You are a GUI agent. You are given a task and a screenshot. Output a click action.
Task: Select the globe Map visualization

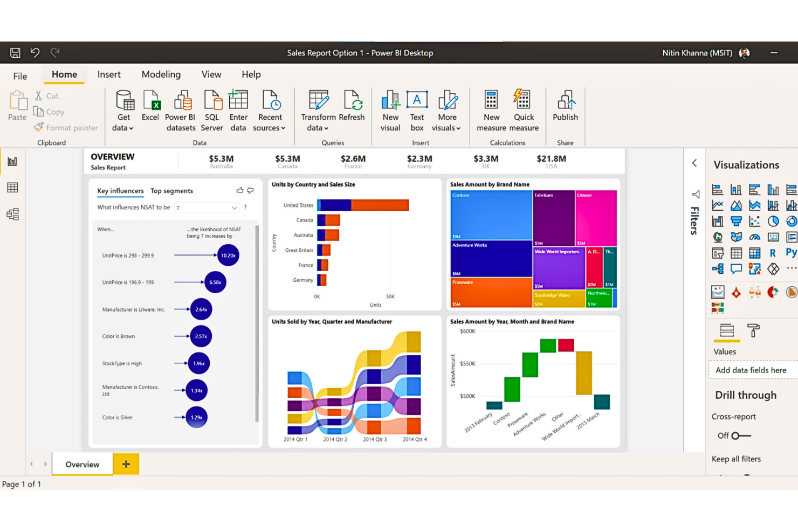tap(717, 237)
